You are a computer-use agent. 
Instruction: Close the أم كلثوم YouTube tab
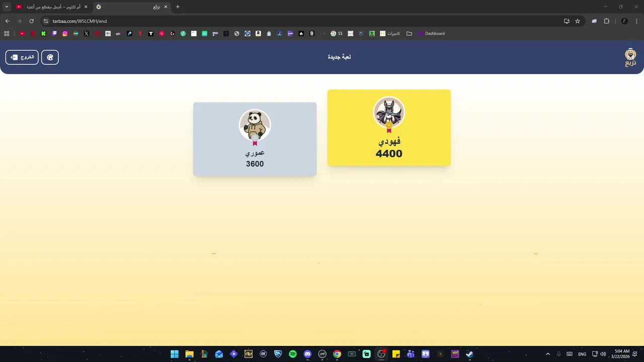click(86, 7)
